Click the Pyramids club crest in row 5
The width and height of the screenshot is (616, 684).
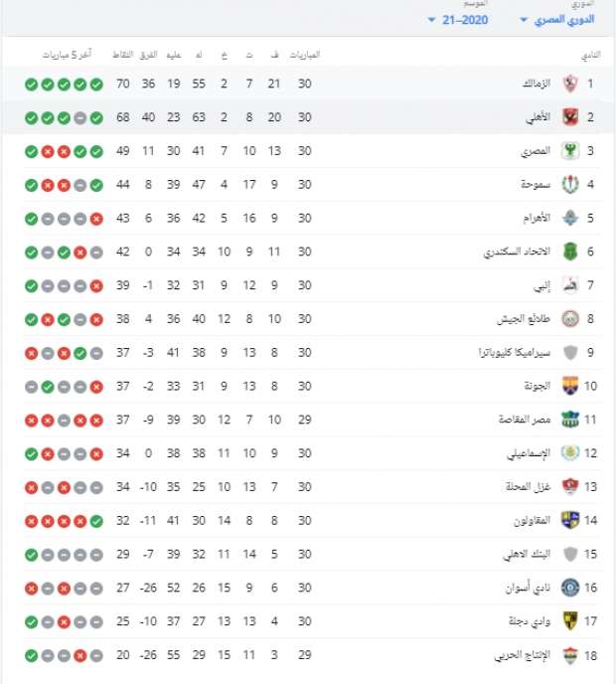coord(570,218)
